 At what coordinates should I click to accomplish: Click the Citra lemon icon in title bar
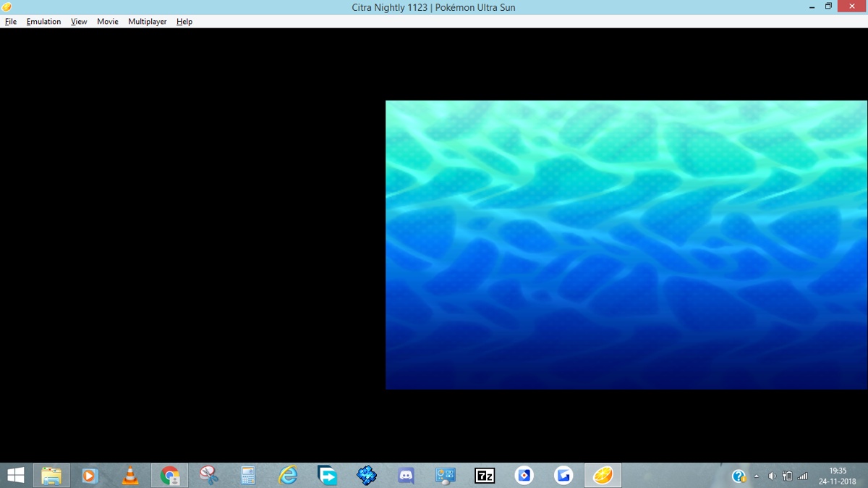click(x=7, y=7)
